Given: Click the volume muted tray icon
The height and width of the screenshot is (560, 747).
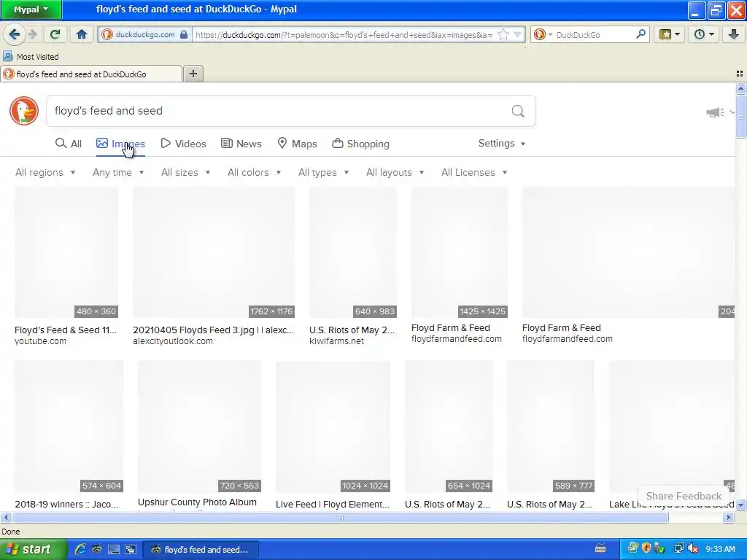Looking at the screenshot, I should pos(693,548).
